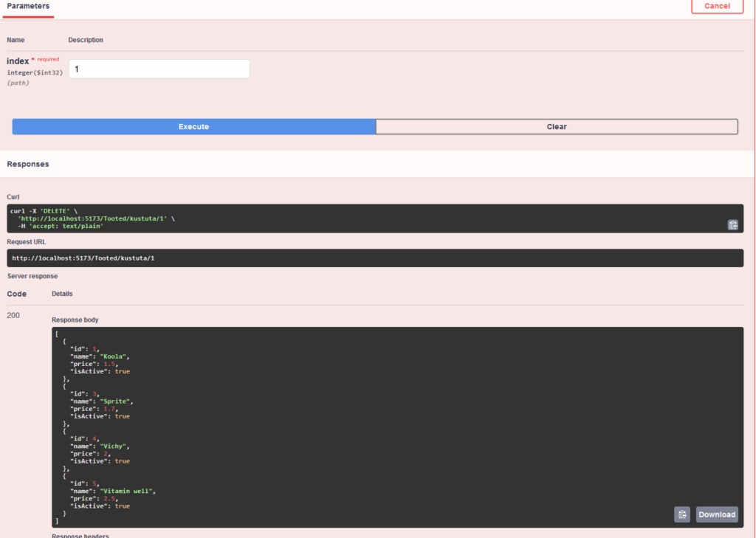The image size is (756, 538).
Task: Click the Server response label
Action: [32, 276]
